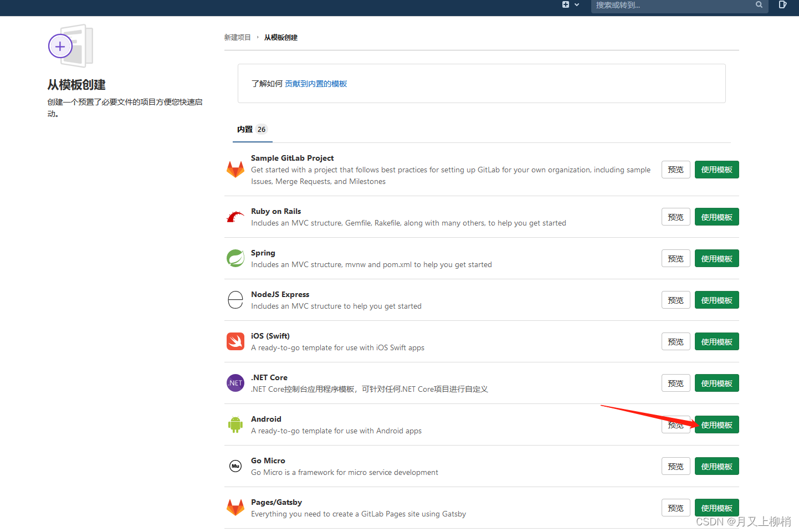Screen dimensions: 799x532
Task: Click the Pages/Gatsby title text
Action: tap(276, 502)
